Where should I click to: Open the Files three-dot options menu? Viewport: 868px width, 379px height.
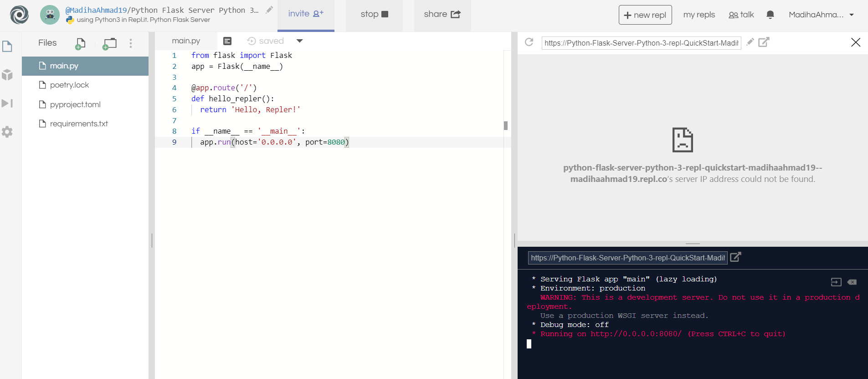131,43
